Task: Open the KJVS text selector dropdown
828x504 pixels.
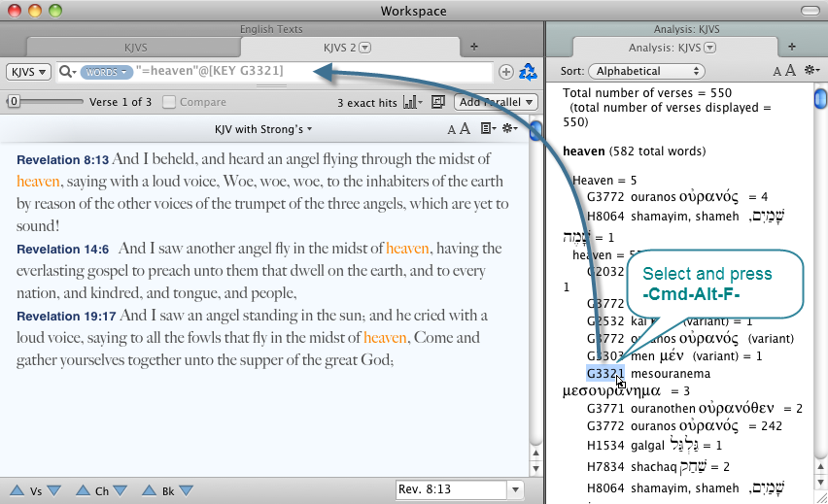Action: click(26, 71)
